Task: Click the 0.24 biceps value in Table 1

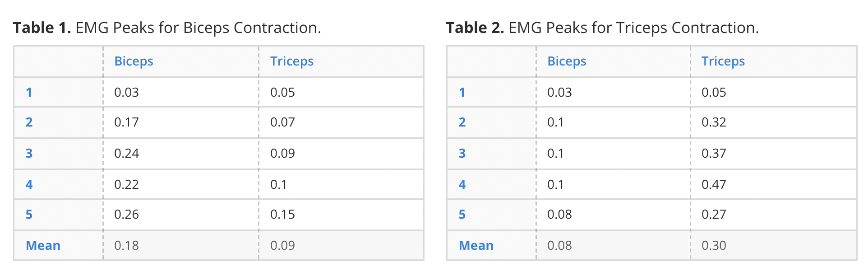Action: (126, 154)
